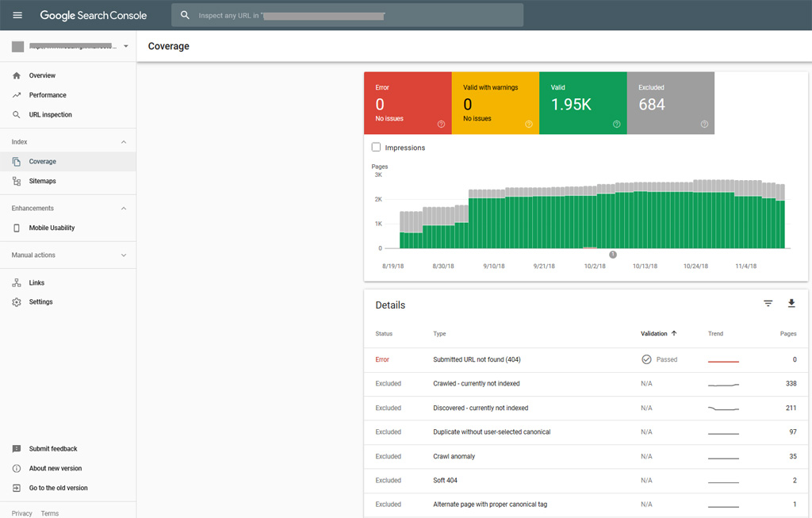This screenshot has width=812, height=518.
Task: Open the Links report icon
Action: pyautogui.click(x=17, y=282)
